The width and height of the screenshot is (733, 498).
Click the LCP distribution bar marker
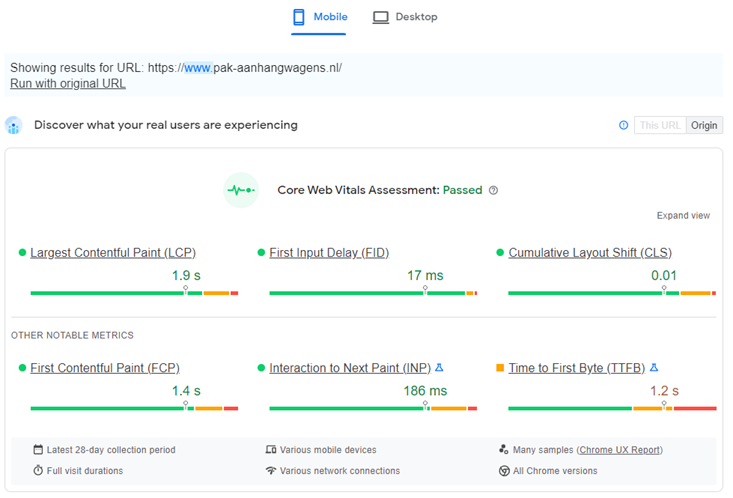click(x=186, y=290)
